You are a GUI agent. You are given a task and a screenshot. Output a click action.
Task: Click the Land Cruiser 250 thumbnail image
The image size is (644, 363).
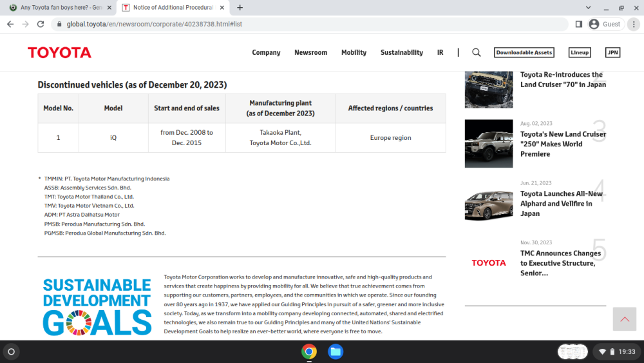[489, 144]
